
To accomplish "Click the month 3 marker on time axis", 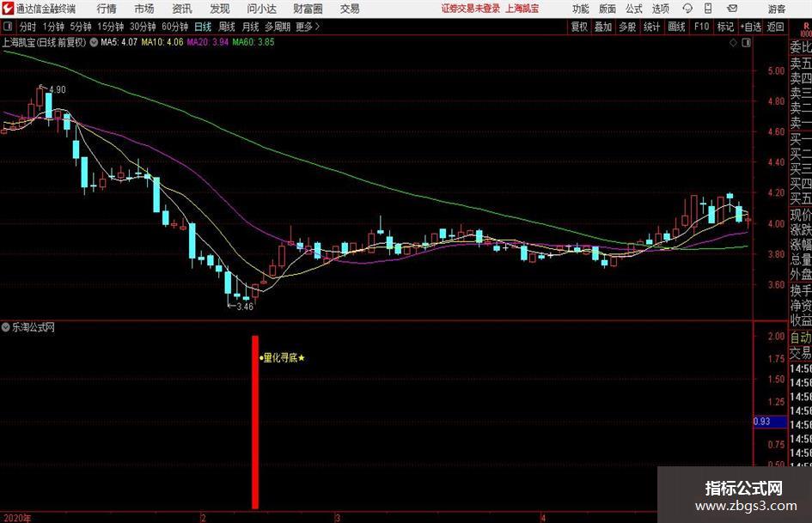I will [338, 518].
